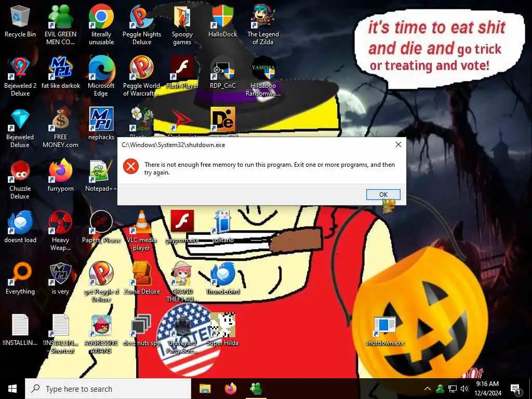This screenshot has width=532, height=399.
Task: Launch AGGRESSIVE AVIANS shortcut
Action: (101, 334)
